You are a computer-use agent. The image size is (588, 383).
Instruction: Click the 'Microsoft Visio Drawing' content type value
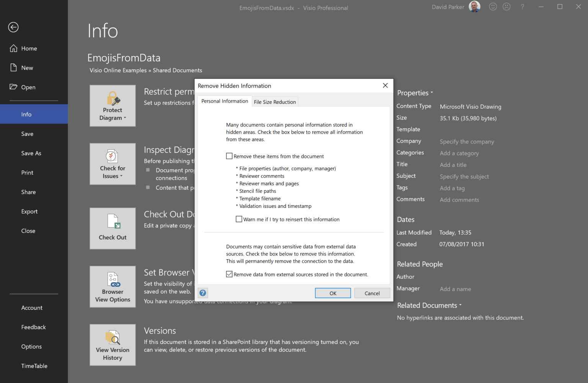[470, 107]
